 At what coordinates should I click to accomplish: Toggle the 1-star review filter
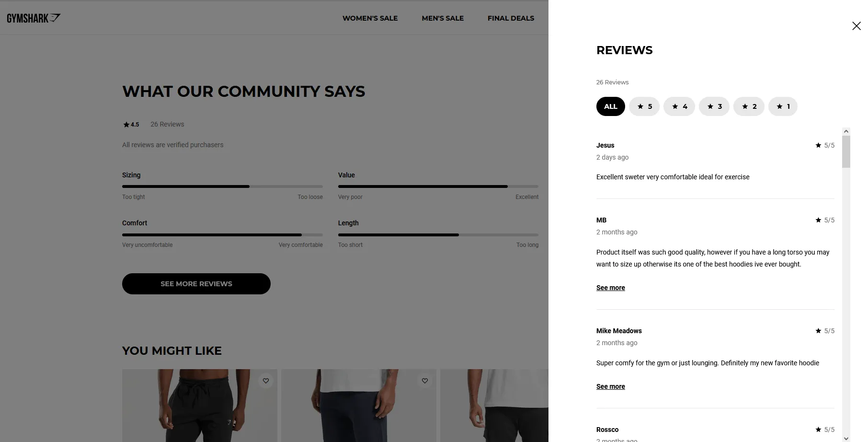(783, 106)
